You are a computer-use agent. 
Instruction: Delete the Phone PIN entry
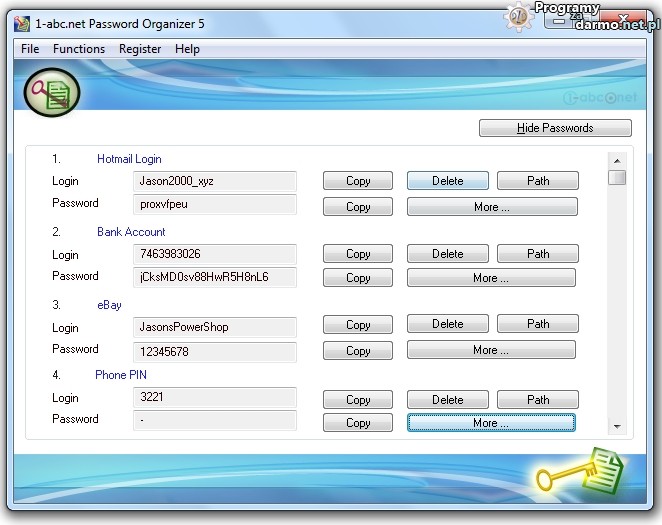tap(447, 400)
